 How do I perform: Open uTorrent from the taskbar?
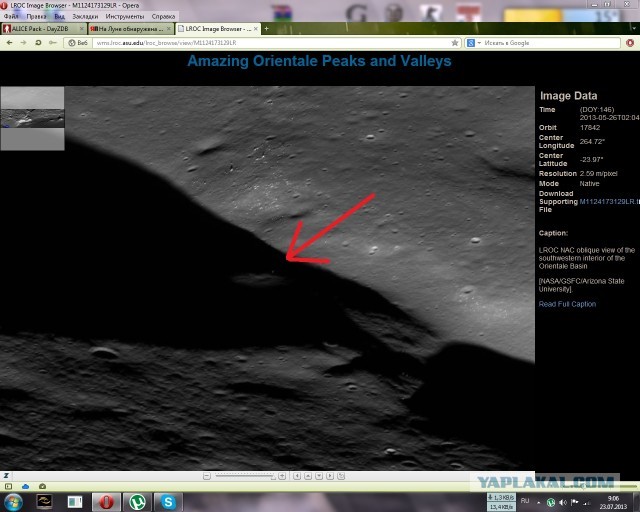click(x=137, y=500)
